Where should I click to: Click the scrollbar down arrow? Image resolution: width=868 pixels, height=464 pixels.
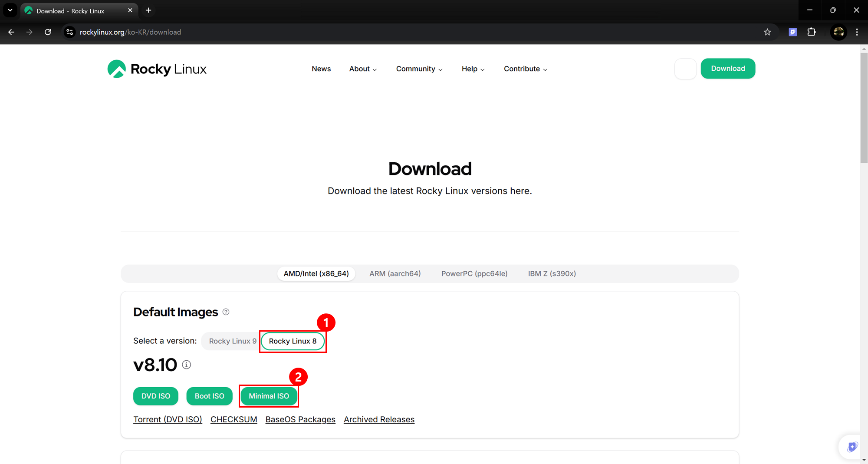pyautogui.click(x=864, y=460)
